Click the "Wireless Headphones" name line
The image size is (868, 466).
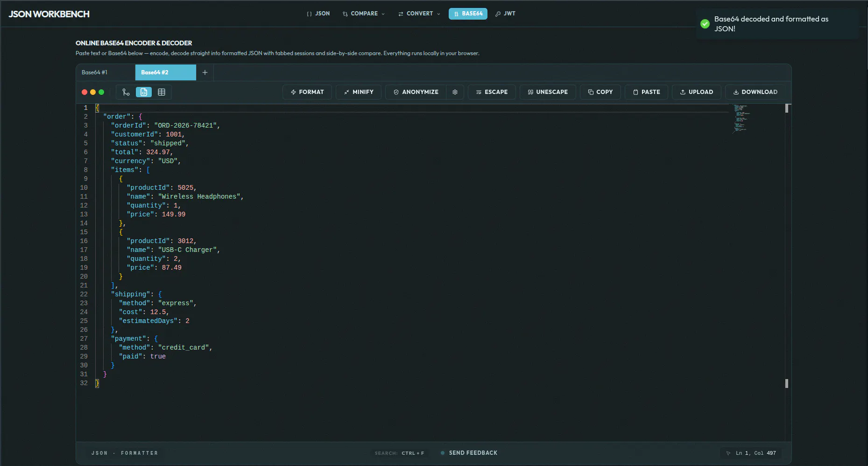(185, 196)
